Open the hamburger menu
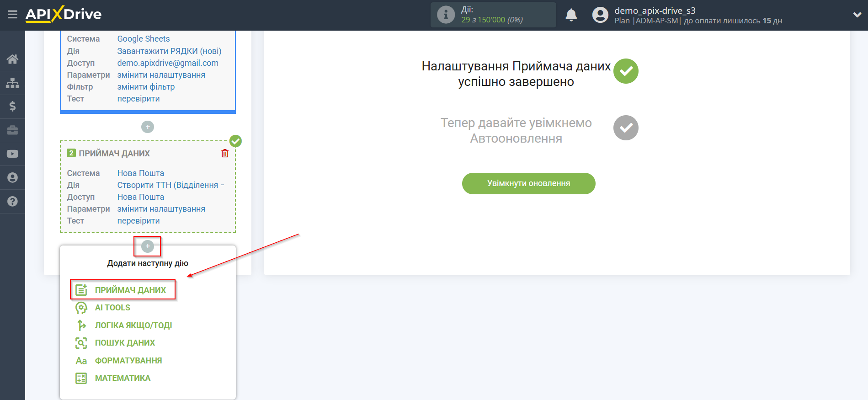The width and height of the screenshot is (868, 400). click(x=12, y=15)
